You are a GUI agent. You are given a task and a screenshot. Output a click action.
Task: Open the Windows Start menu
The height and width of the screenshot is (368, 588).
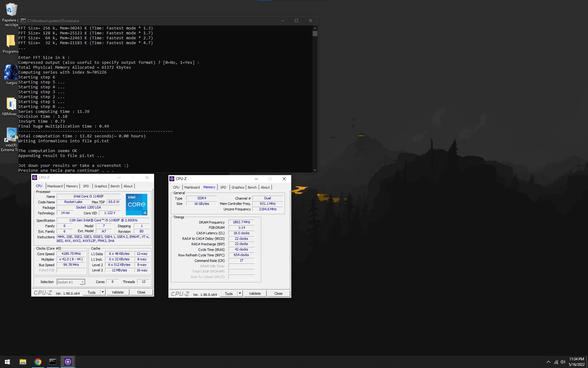[7, 362]
